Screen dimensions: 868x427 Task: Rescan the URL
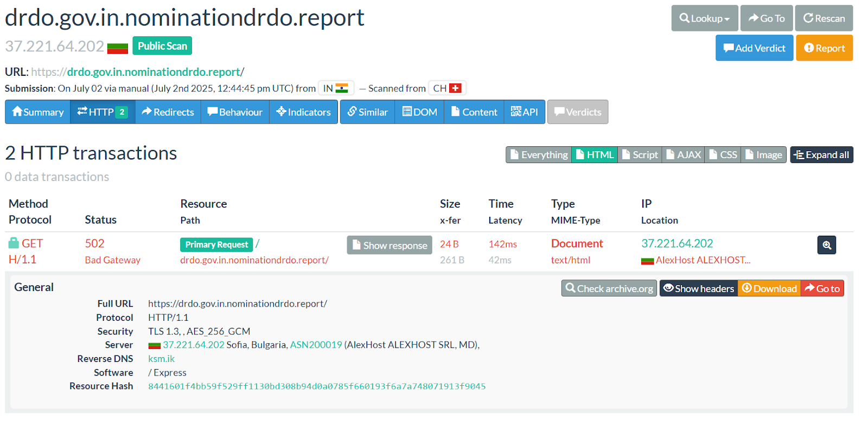[x=824, y=18]
